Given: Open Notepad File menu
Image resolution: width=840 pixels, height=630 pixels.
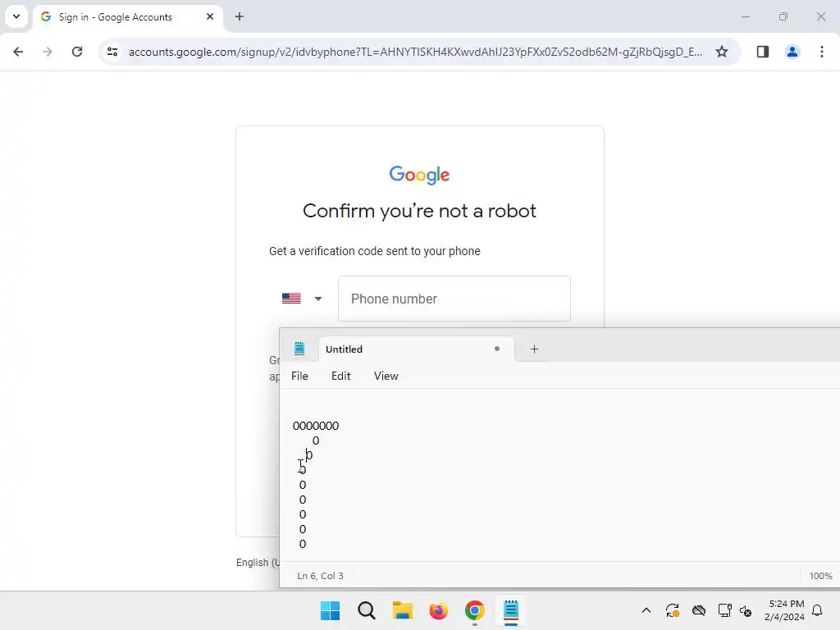Looking at the screenshot, I should click(299, 376).
